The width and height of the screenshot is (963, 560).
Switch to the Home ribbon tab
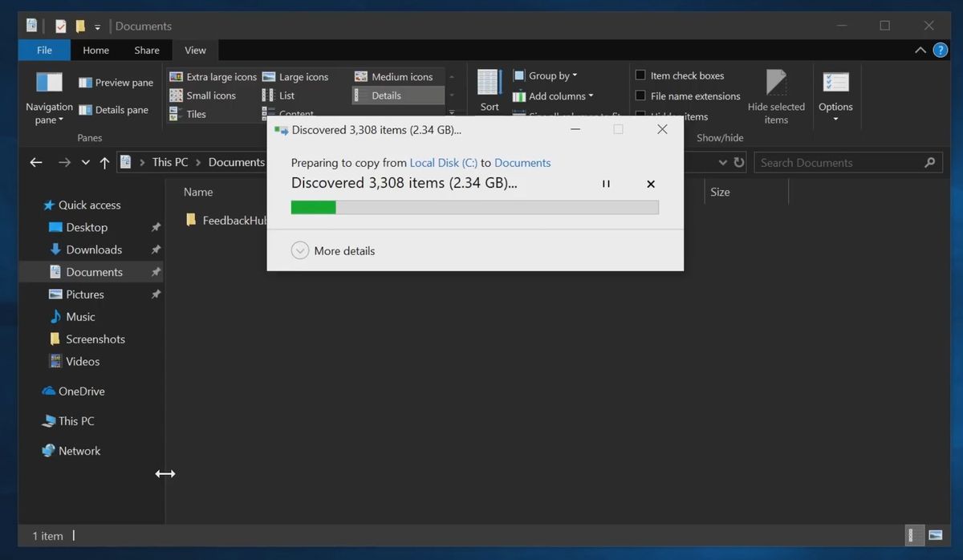click(x=95, y=50)
